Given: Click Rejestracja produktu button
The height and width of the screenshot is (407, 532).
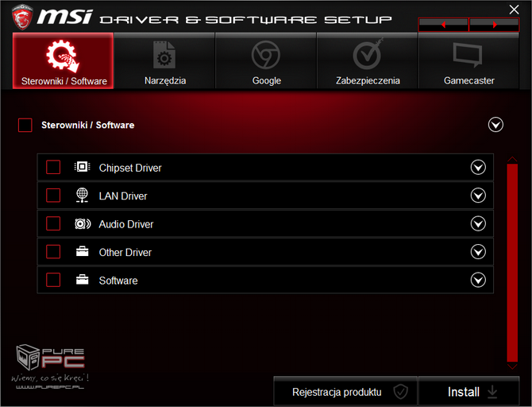Looking at the screenshot, I should click(x=345, y=391).
